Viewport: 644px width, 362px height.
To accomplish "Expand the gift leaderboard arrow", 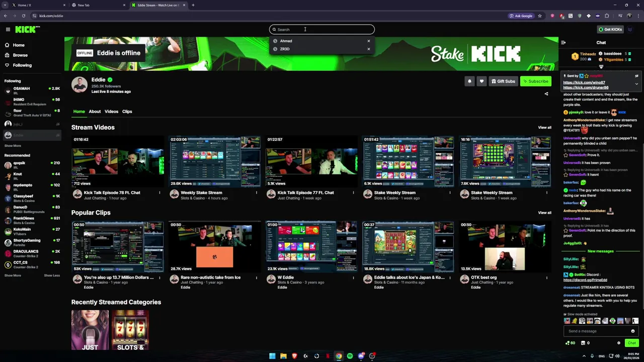I will pyautogui.click(x=601, y=66).
